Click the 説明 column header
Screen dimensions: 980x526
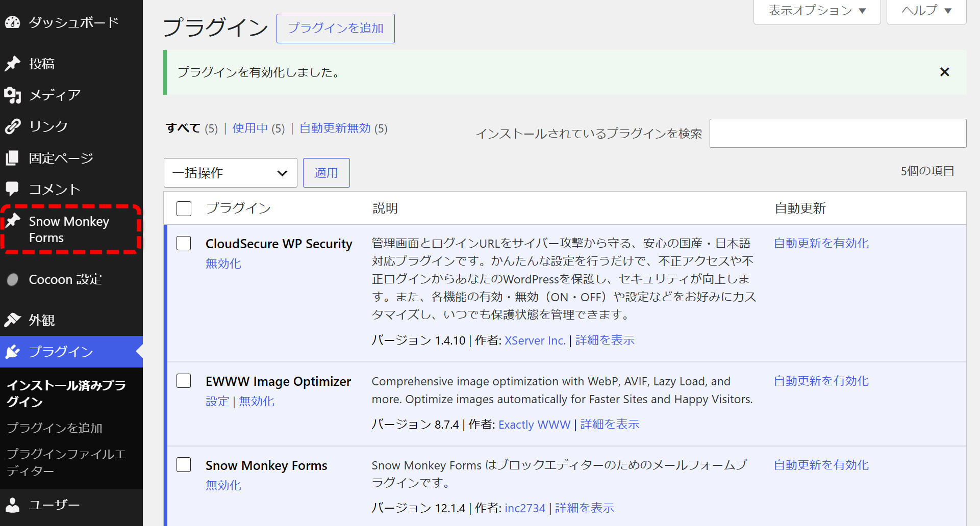pyautogui.click(x=385, y=208)
